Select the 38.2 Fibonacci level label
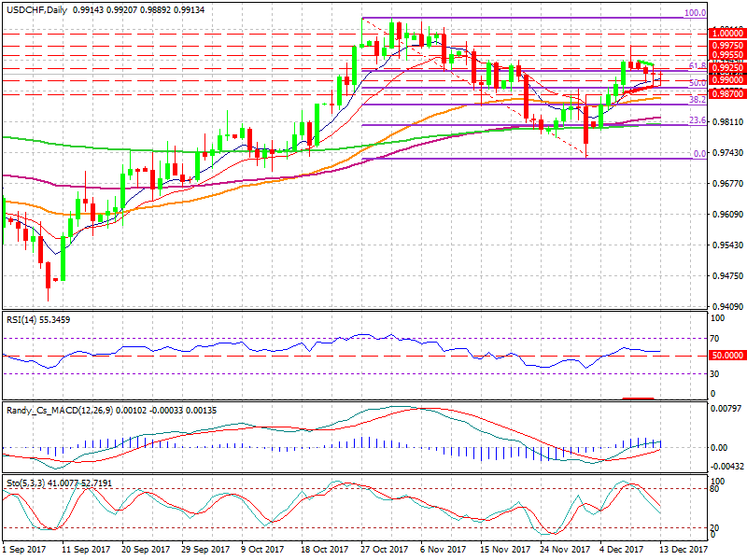The image size is (747, 560). point(696,99)
